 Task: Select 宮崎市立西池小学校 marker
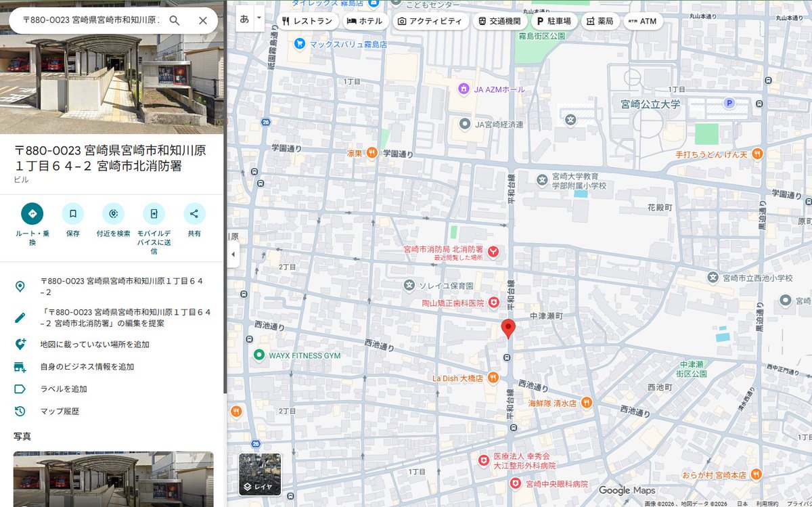(712, 277)
